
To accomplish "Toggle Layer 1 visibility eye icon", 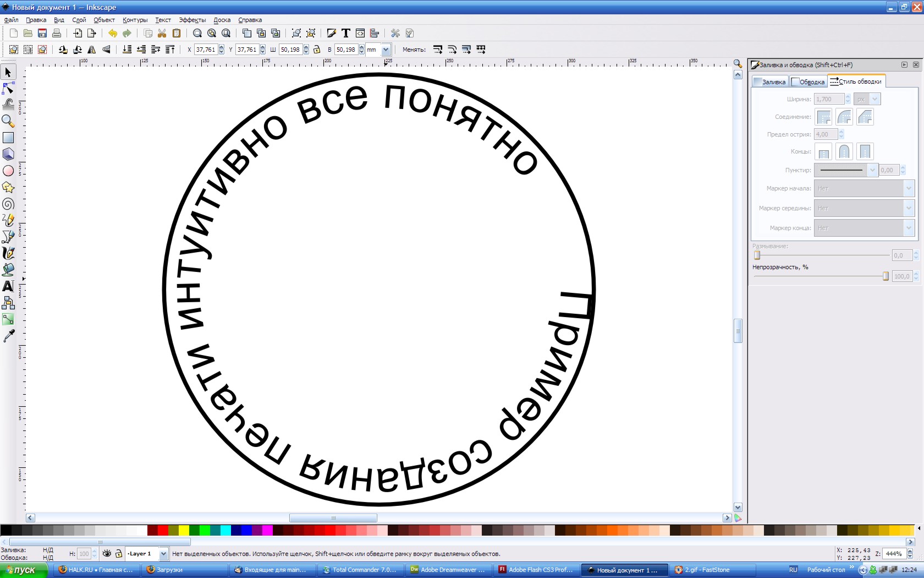I will 107,554.
